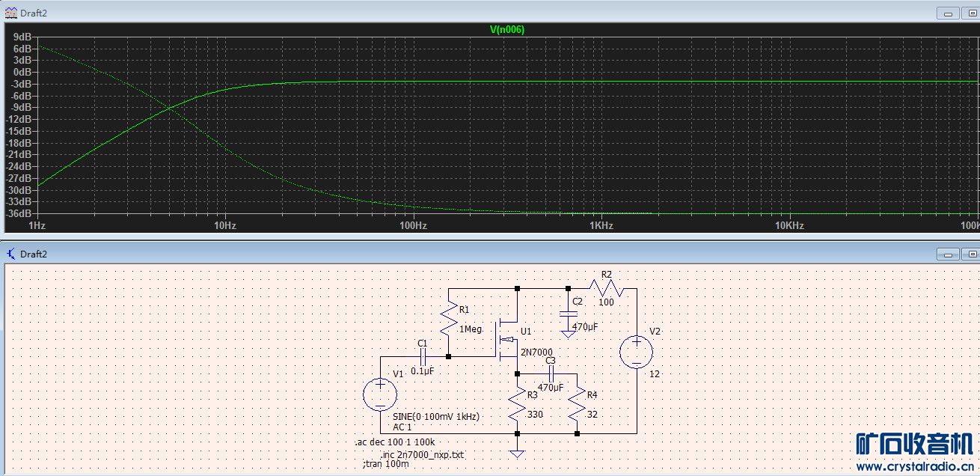This screenshot has height=476, width=980.
Task: Select the V1 sine voltage source symbol
Action: [x=380, y=394]
